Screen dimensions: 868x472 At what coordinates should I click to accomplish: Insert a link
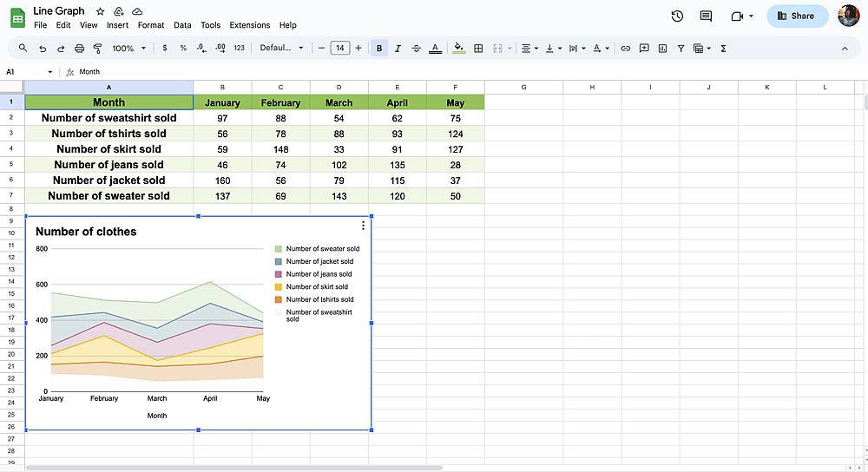626,49
